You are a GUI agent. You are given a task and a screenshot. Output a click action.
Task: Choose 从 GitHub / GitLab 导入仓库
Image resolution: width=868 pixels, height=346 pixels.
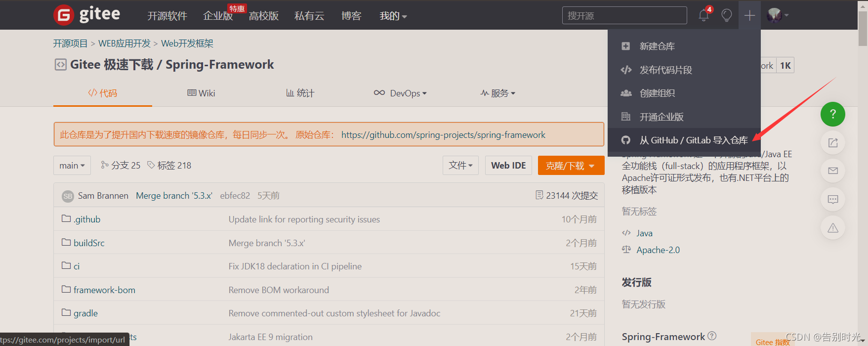(684, 140)
